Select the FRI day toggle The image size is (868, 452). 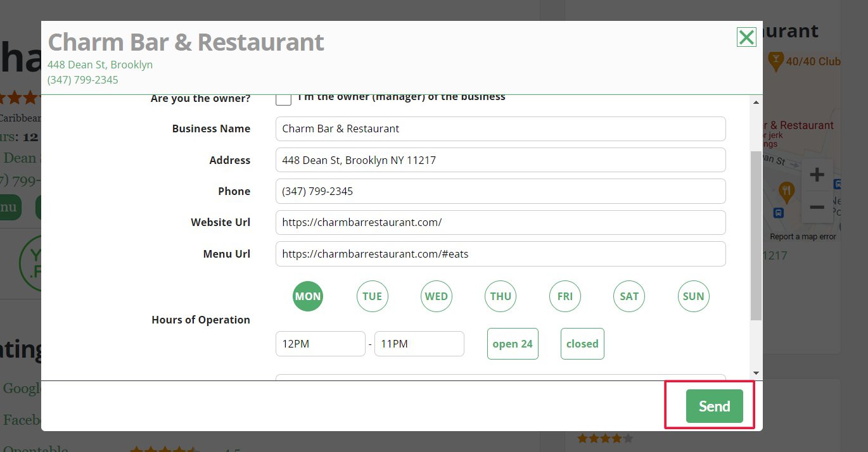tap(565, 296)
